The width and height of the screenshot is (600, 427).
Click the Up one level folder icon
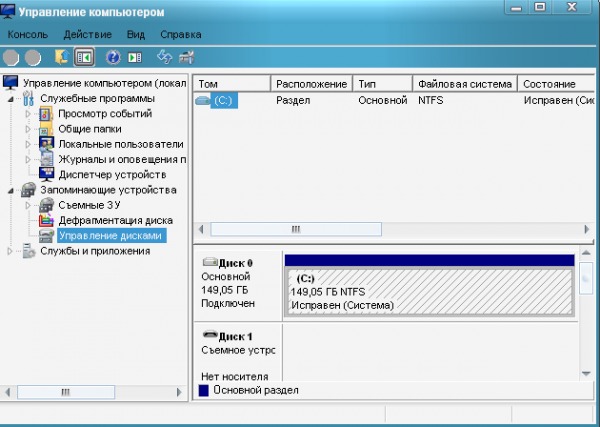tap(62, 57)
